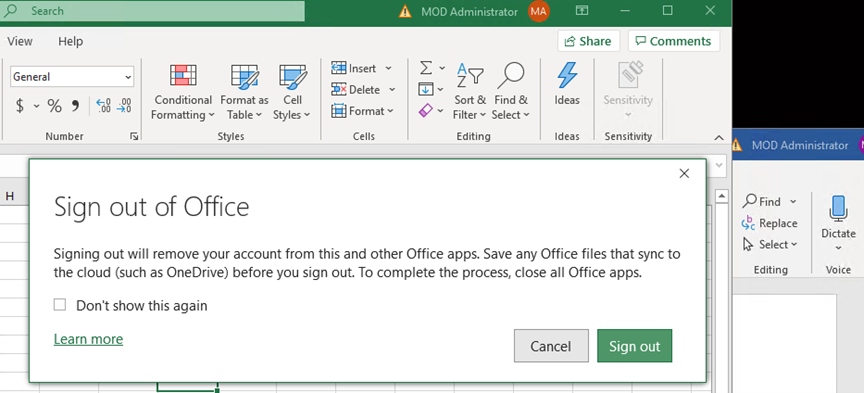Click the AutoSum sigma icon

[x=426, y=68]
